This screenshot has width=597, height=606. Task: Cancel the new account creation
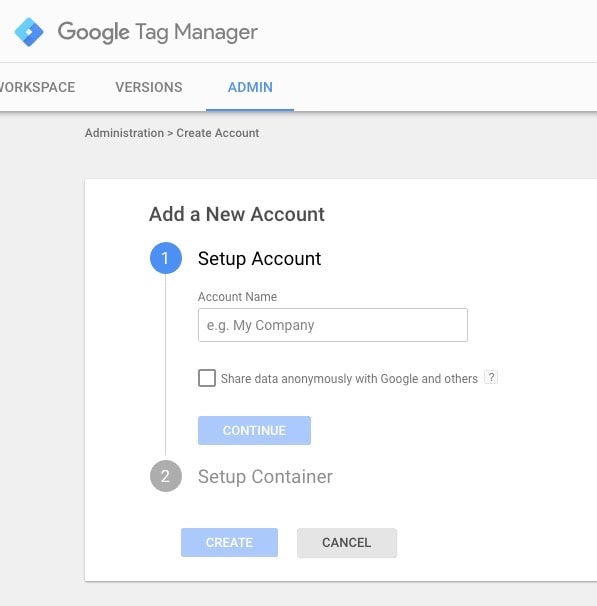(x=347, y=543)
